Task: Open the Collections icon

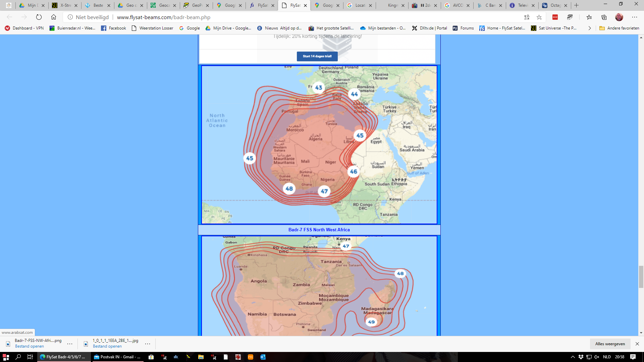Action: coord(604,17)
